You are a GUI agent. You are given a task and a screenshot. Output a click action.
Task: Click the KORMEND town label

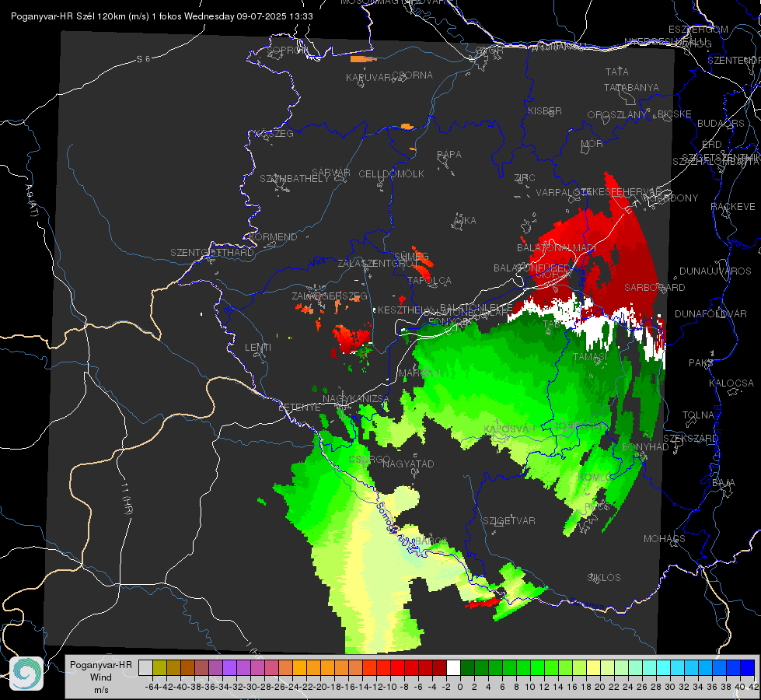[x=272, y=236]
